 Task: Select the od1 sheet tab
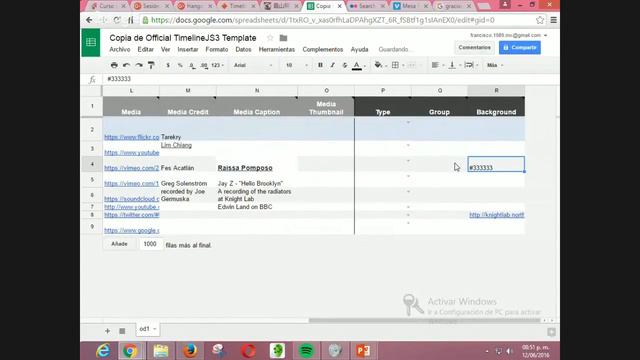[147, 329]
